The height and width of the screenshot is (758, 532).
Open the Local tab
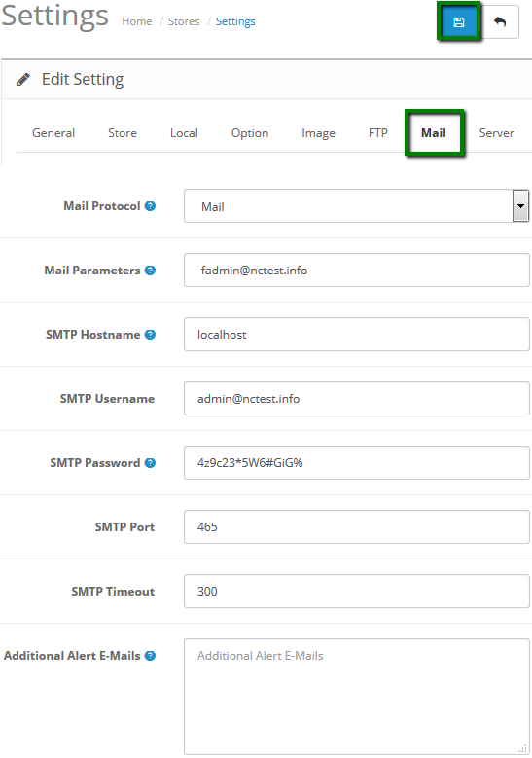coord(184,133)
